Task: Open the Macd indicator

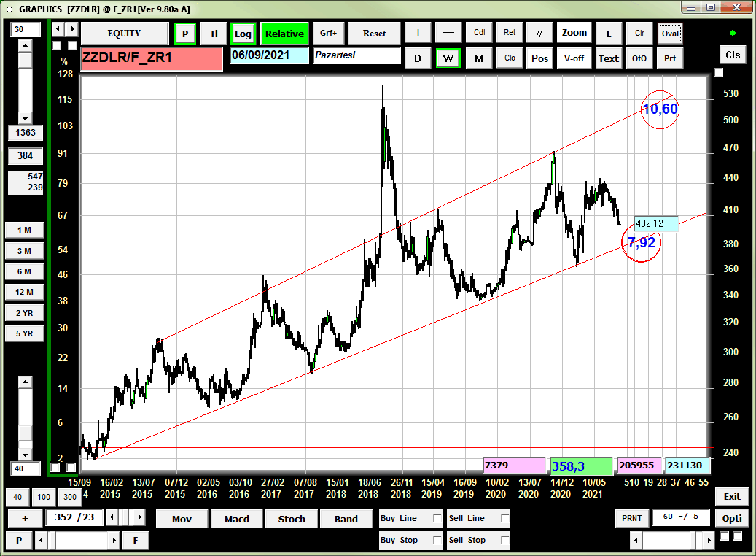Action: (237, 519)
